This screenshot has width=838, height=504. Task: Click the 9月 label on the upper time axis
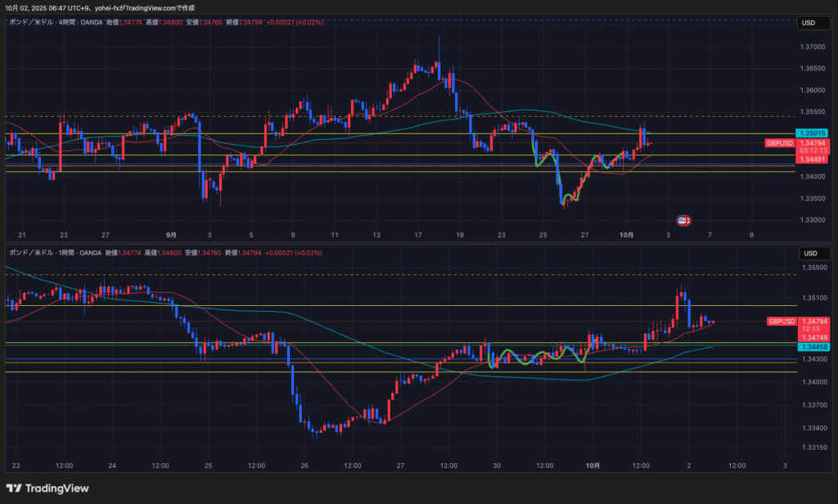(170, 235)
